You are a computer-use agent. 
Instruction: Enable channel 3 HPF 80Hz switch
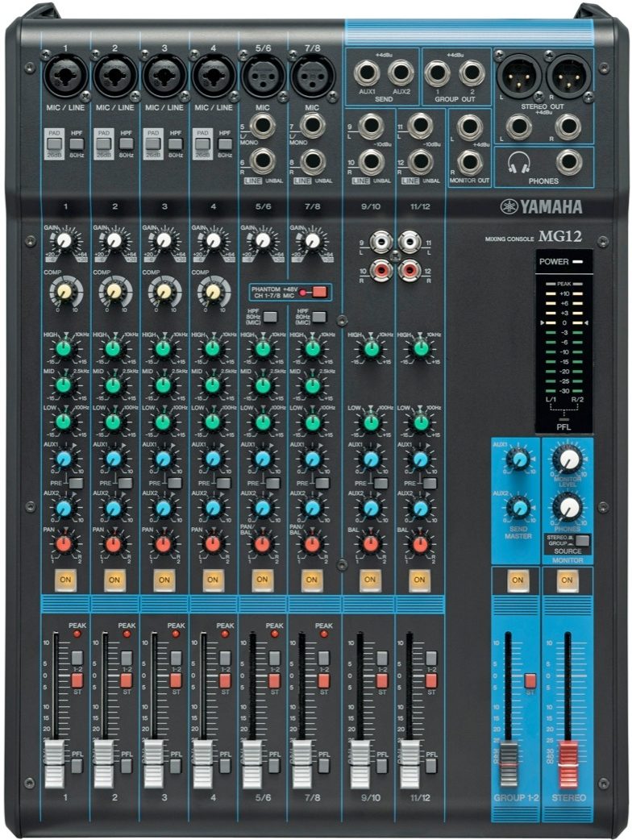(175, 143)
